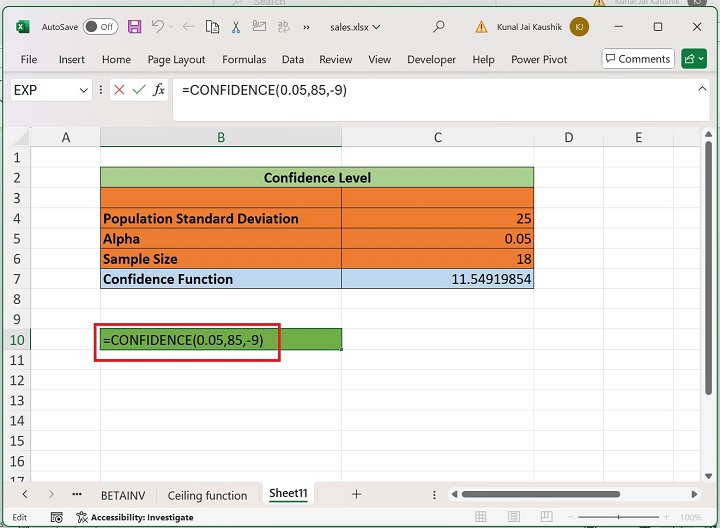The height and width of the screenshot is (528, 720).
Task: Cancel formula entry with the X icon
Action: [119, 90]
